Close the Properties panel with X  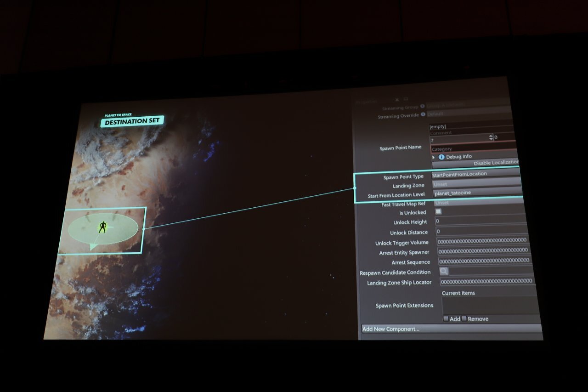point(397,99)
